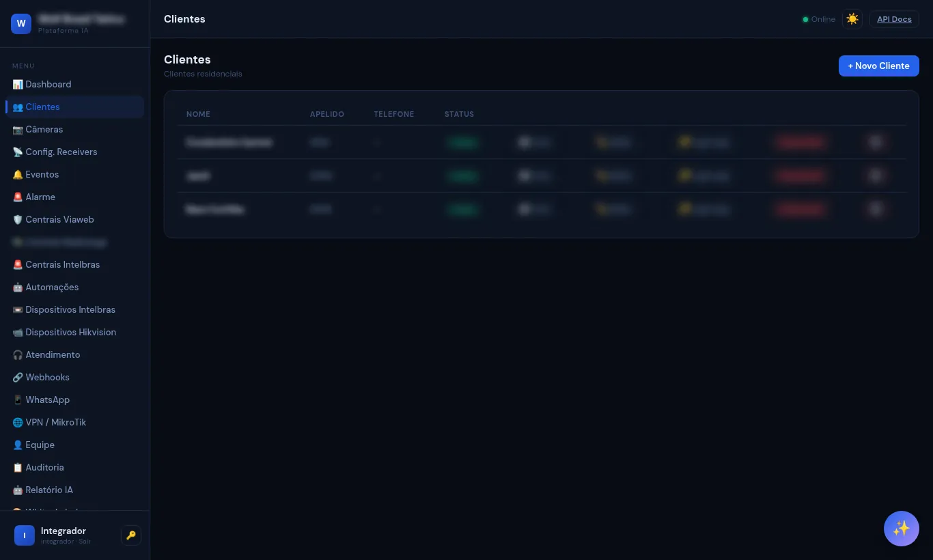Go to Config. Receivers
The width and height of the screenshot is (933, 560).
(75, 152)
